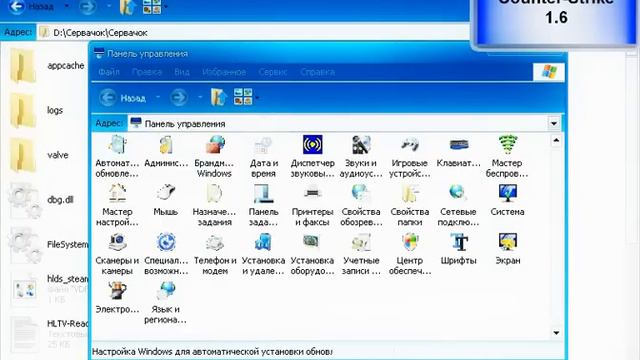Open Принтеры и факсы icon

coord(313,205)
